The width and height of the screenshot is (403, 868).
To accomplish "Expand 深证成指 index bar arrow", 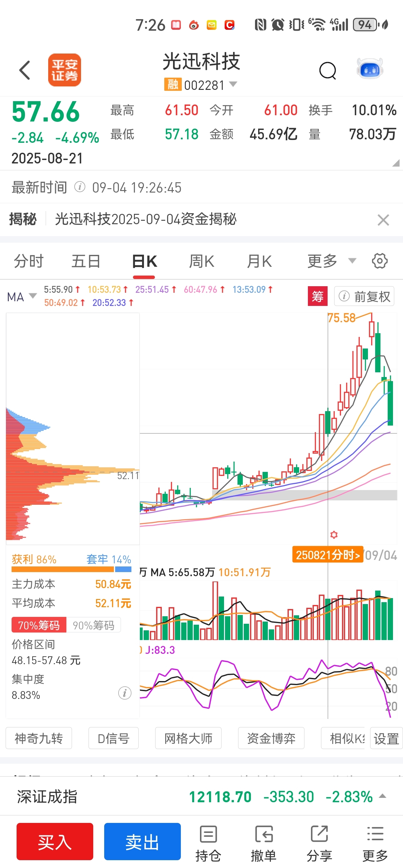I will [382, 796].
